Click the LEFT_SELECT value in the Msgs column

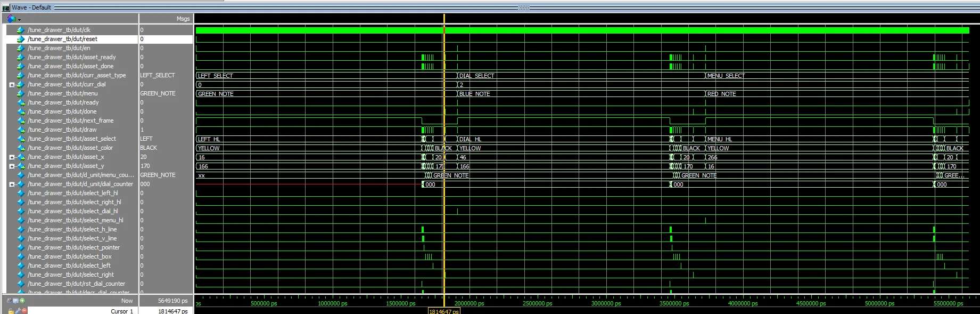tap(158, 75)
